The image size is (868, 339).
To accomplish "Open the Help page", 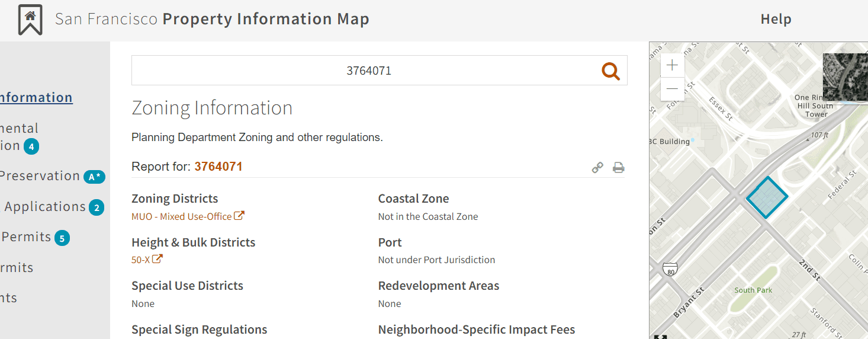I will [776, 20].
